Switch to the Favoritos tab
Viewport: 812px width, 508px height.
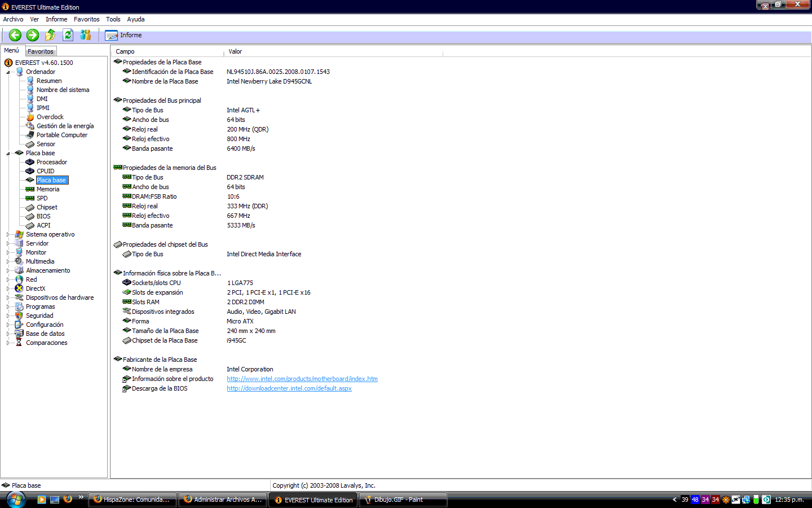pyautogui.click(x=41, y=51)
